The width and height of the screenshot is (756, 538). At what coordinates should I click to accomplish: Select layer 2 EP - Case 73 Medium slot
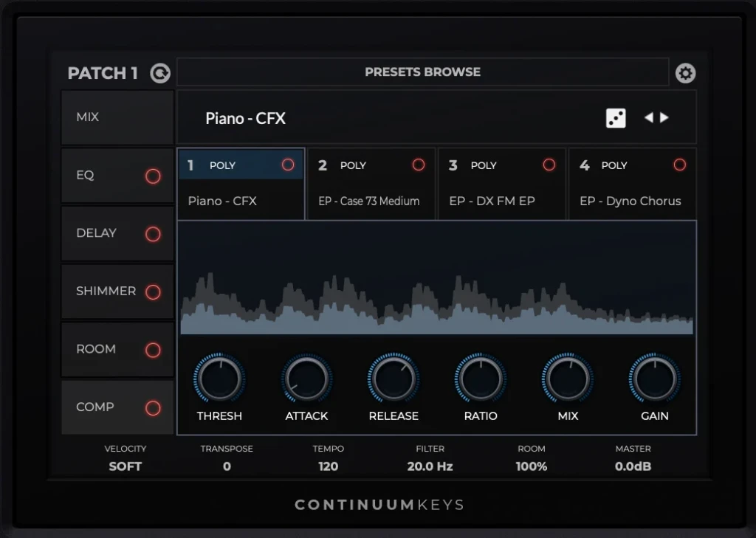coord(371,184)
